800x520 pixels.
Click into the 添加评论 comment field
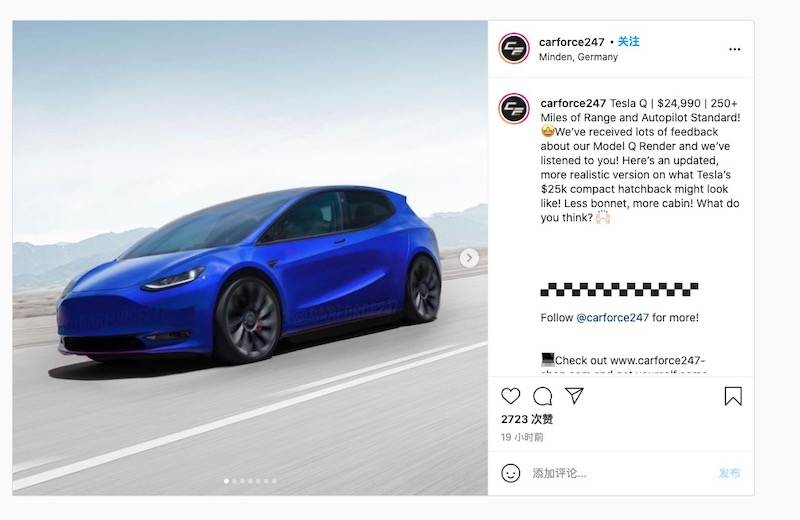click(621, 473)
